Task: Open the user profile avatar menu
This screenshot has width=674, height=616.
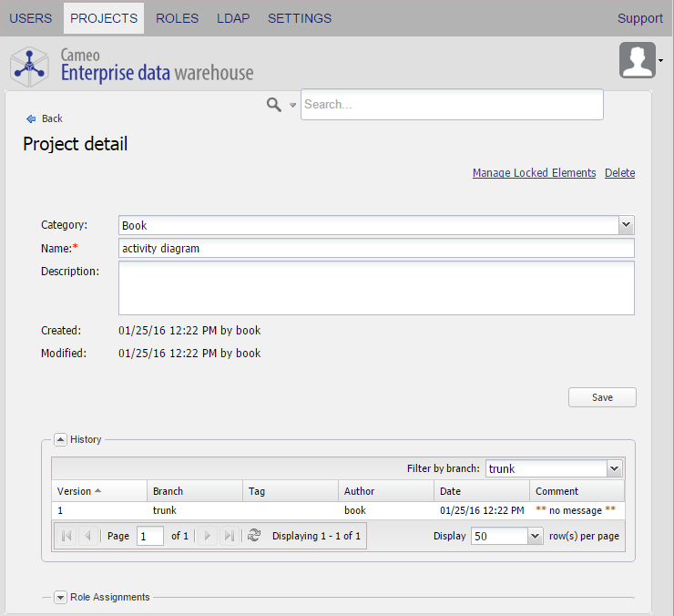Action: (638, 60)
